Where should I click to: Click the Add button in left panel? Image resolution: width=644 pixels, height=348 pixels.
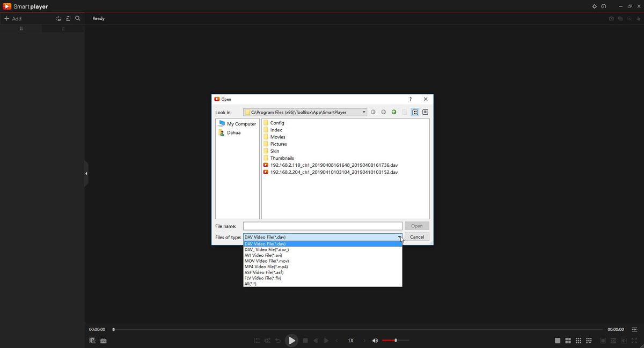point(13,18)
